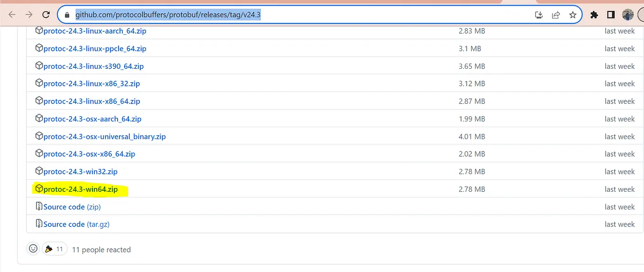644x272 pixels.
Task: Toggle the party popper reaction with 11
Action: [x=54, y=249]
